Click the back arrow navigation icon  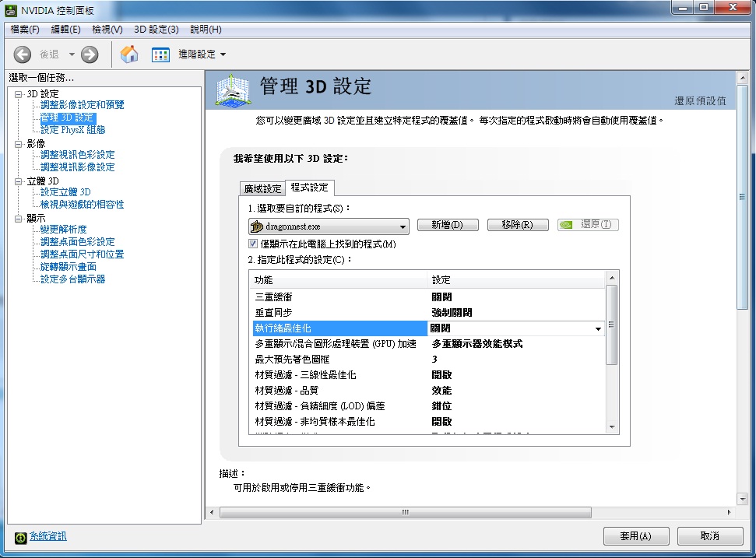22,54
